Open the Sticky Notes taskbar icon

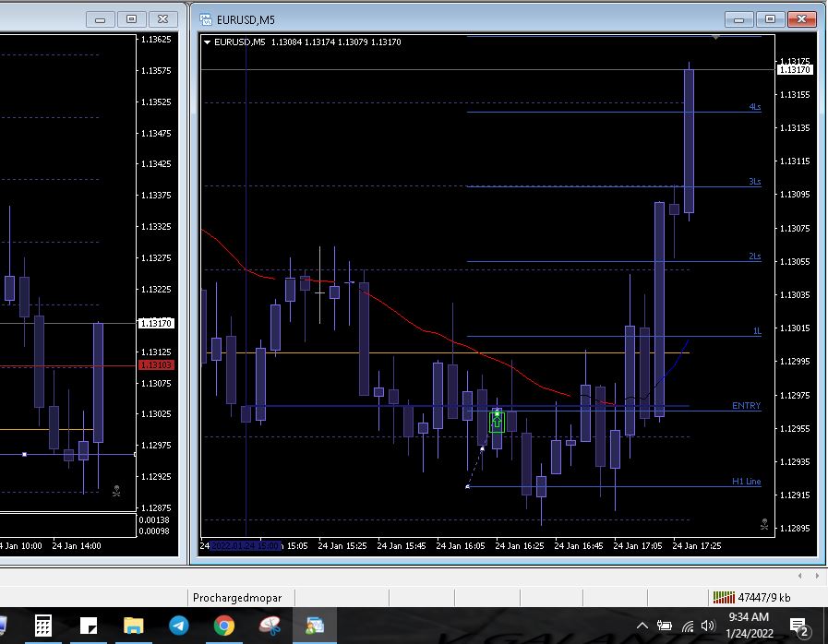[x=89, y=626]
